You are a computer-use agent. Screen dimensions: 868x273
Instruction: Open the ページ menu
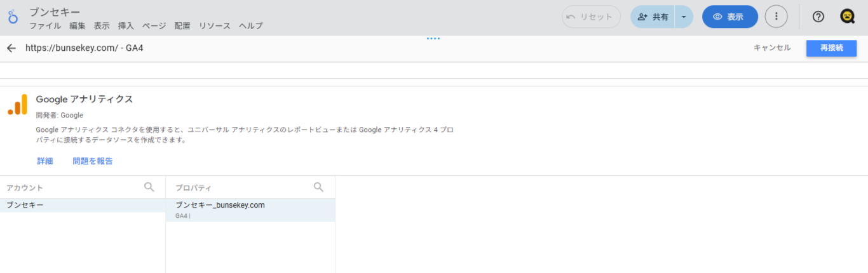click(x=154, y=26)
